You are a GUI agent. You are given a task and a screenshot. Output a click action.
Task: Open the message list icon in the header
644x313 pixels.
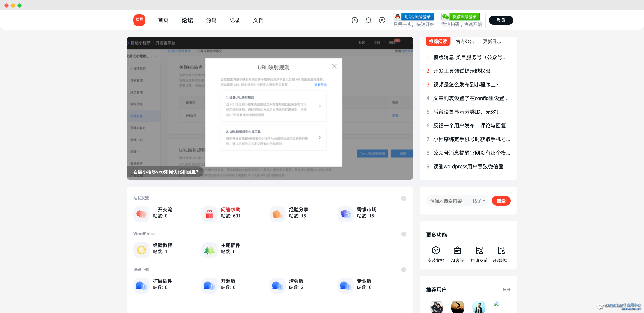pyautogui.click(x=355, y=20)
